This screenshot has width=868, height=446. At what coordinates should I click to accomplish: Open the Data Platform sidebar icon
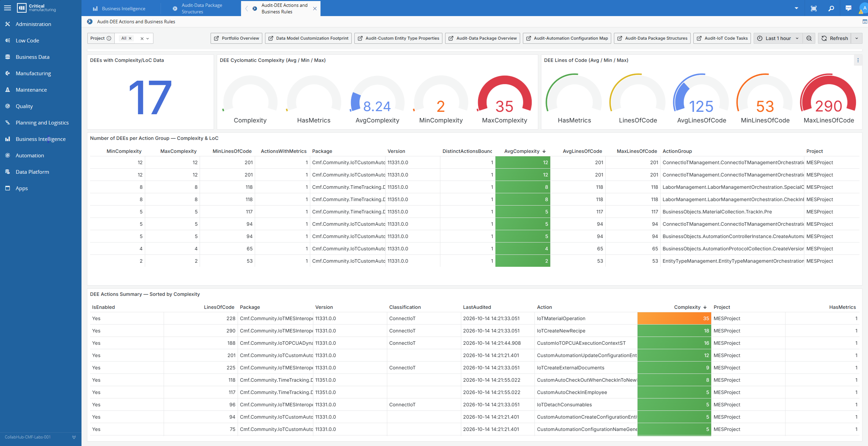click(x=8, y=172)
